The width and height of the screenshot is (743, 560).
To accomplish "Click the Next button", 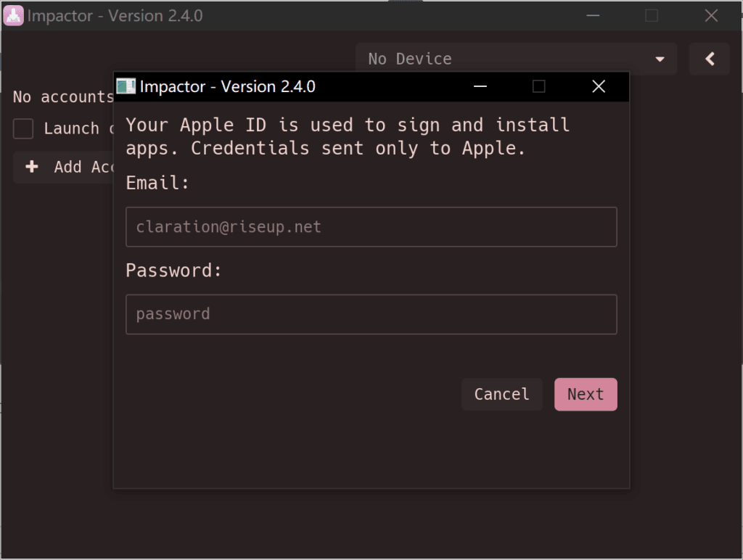I will [x=586, y=394].
